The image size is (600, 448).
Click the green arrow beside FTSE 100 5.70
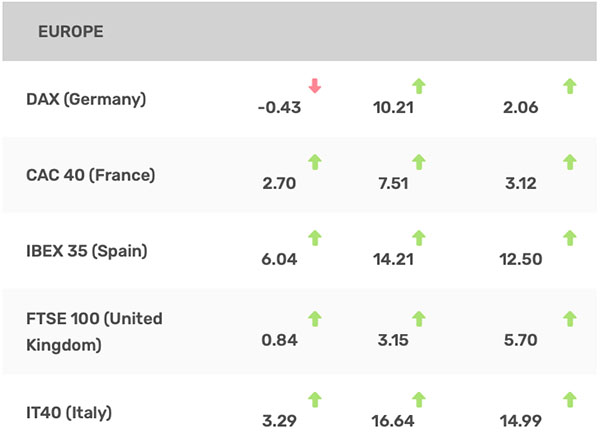coord(570,319)
